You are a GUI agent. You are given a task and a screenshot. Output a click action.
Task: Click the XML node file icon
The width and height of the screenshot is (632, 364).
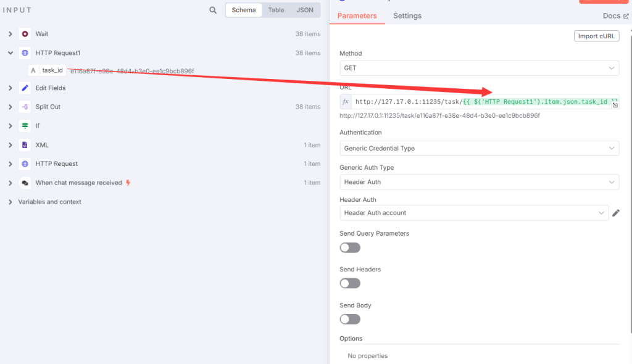(25, 145)
